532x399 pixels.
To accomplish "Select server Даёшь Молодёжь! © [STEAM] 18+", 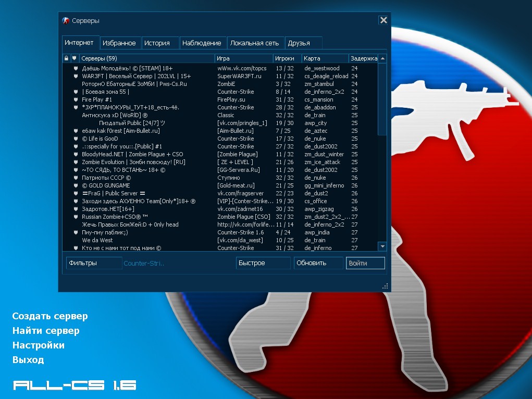I will (220, 69).
